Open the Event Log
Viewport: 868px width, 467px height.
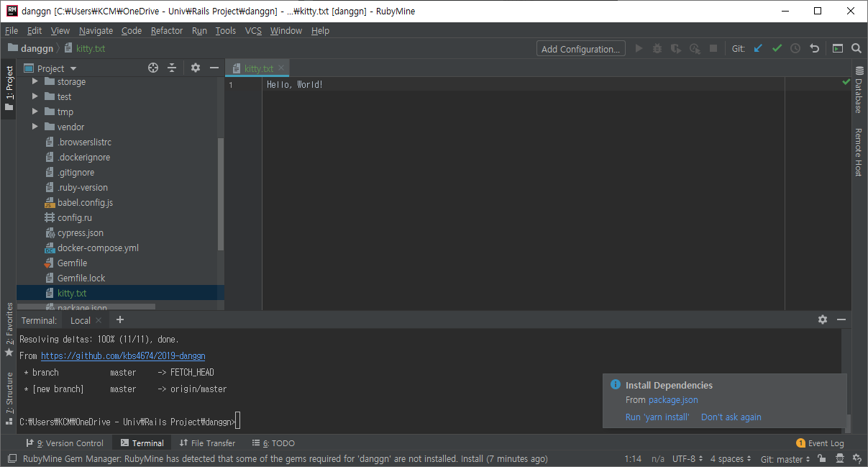pyautogui.click(x=821, y=443)
